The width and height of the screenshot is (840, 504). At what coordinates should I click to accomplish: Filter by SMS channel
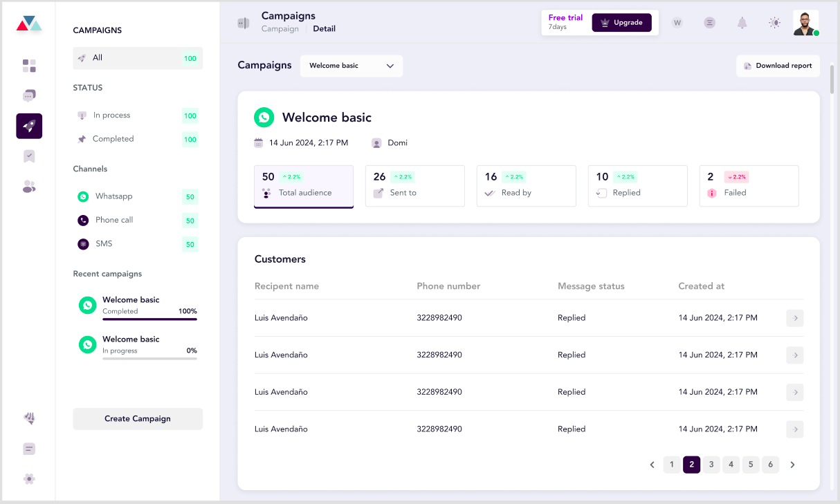point(138,244)
